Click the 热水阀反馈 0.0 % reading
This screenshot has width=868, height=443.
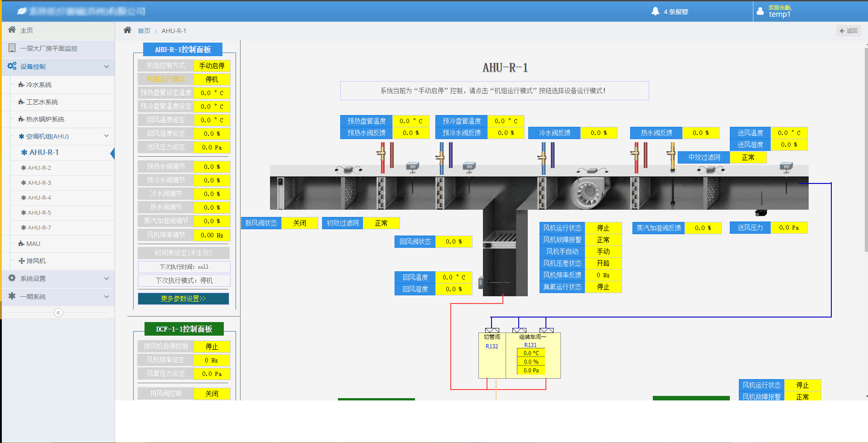pyautogui.click(x=700, y=133)
